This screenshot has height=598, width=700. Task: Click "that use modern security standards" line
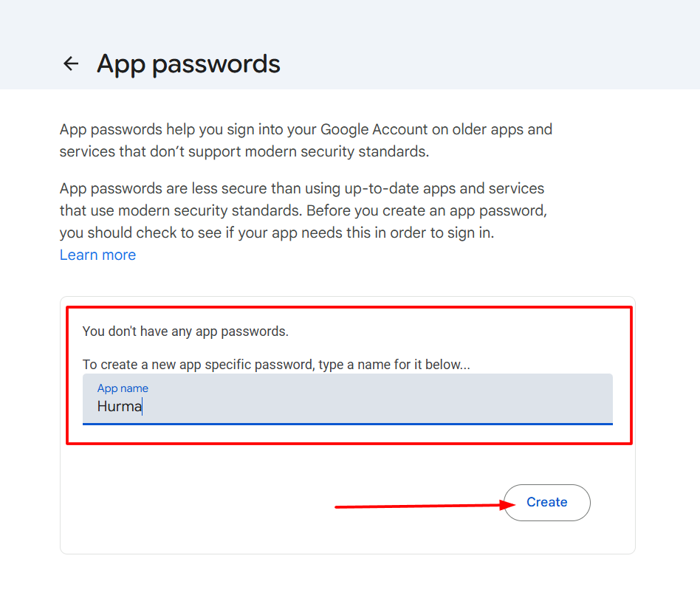click(181, 210)
